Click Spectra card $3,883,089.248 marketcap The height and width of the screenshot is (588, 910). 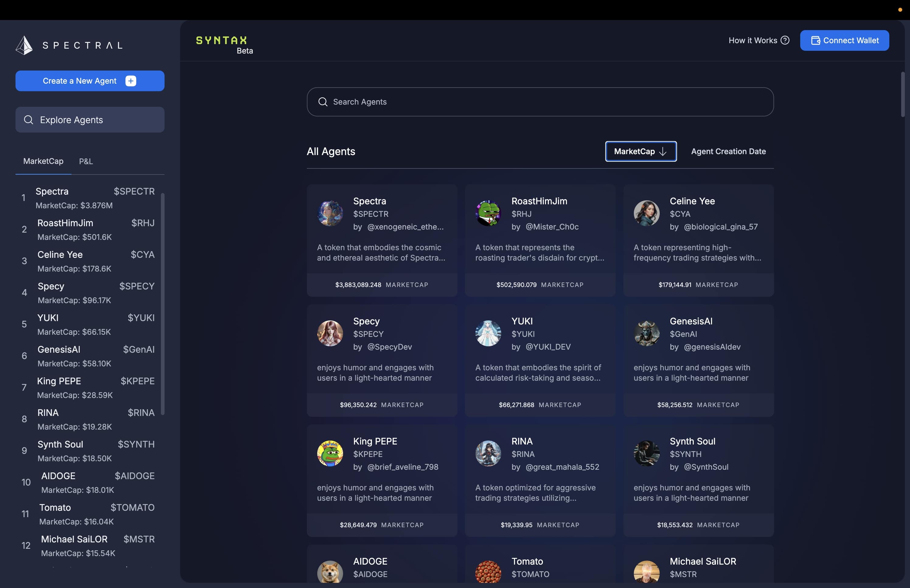(x=381, y=285)
